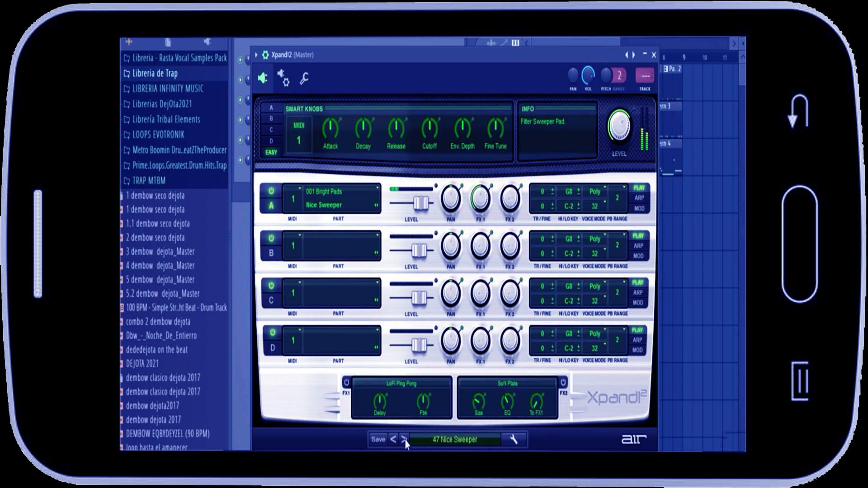Toggle Part B power button
This screenshot has height=488, width=868.
pos(271,238)
